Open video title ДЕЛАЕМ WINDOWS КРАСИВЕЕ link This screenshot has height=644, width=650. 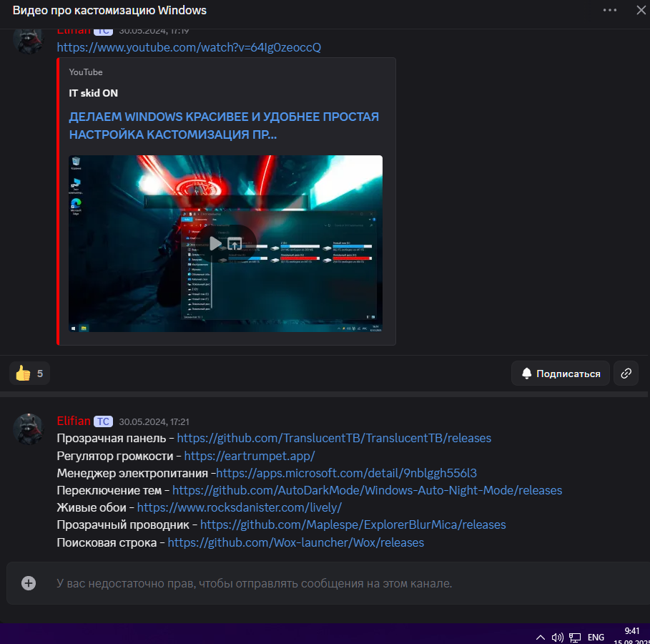tap(224, 126)
